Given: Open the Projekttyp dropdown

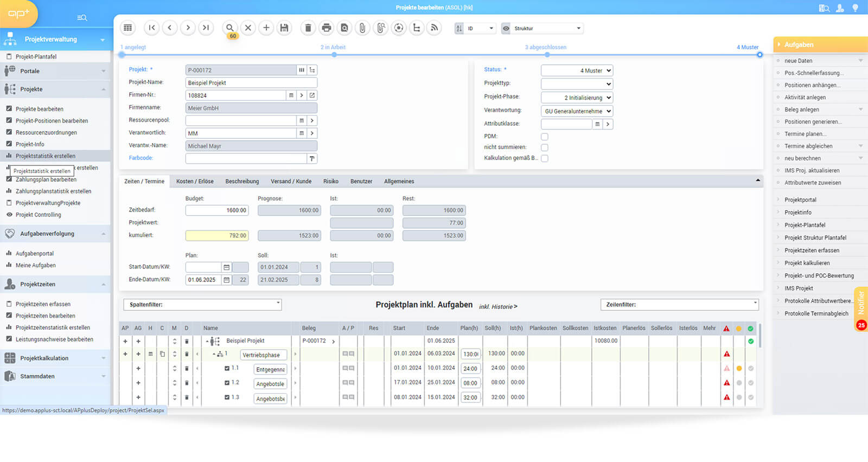Looking at the screenshot, I should click(577, 84).
